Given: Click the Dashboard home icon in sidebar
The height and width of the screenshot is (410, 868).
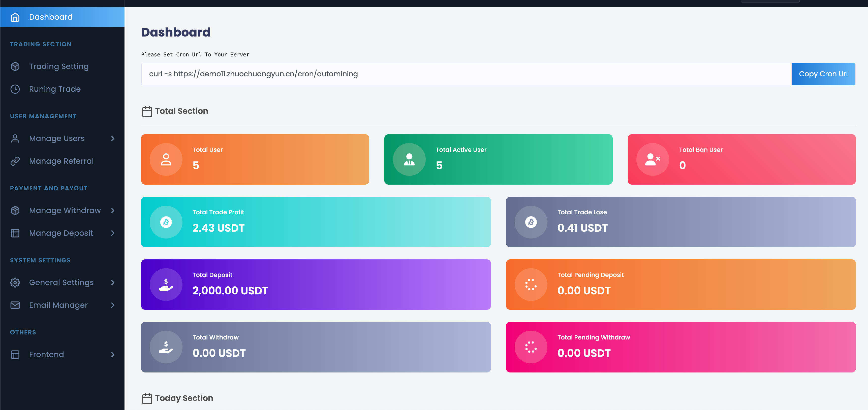Looking at the screenshot, I should coord(15,17).
